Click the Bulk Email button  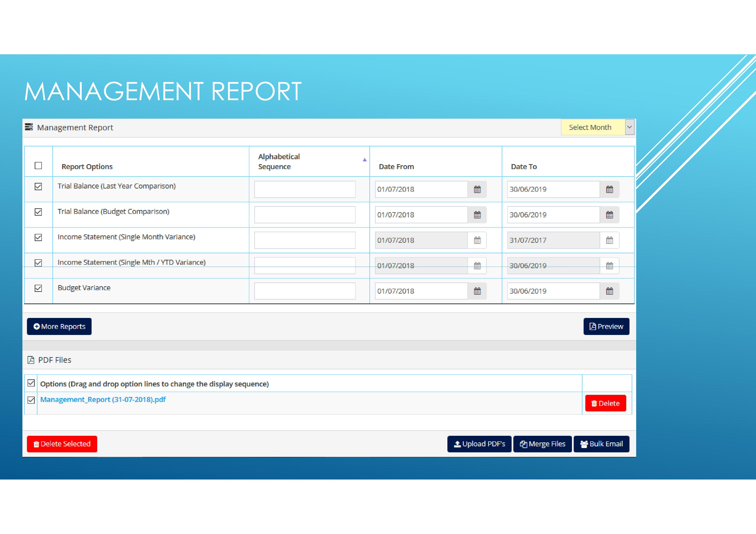[601, 444]
